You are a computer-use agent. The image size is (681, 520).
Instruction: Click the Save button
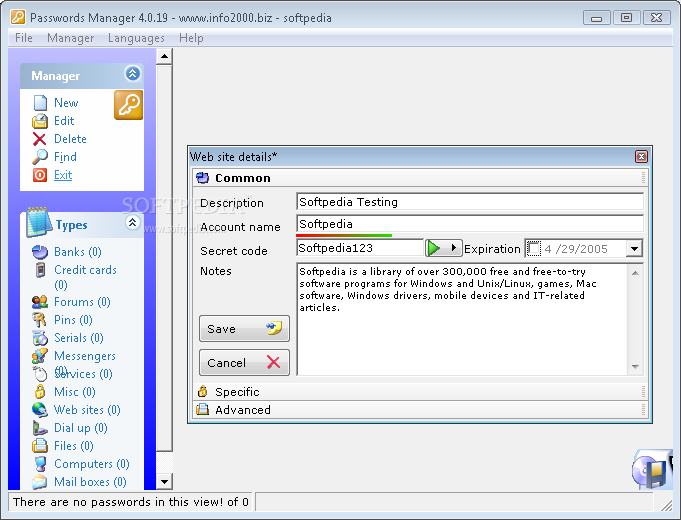pos(245,329)
